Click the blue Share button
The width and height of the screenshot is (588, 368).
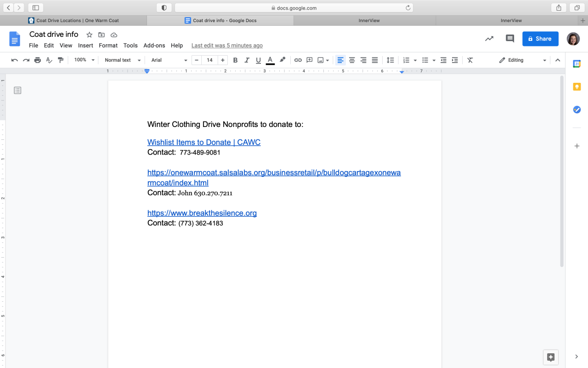tap(540, 39)
